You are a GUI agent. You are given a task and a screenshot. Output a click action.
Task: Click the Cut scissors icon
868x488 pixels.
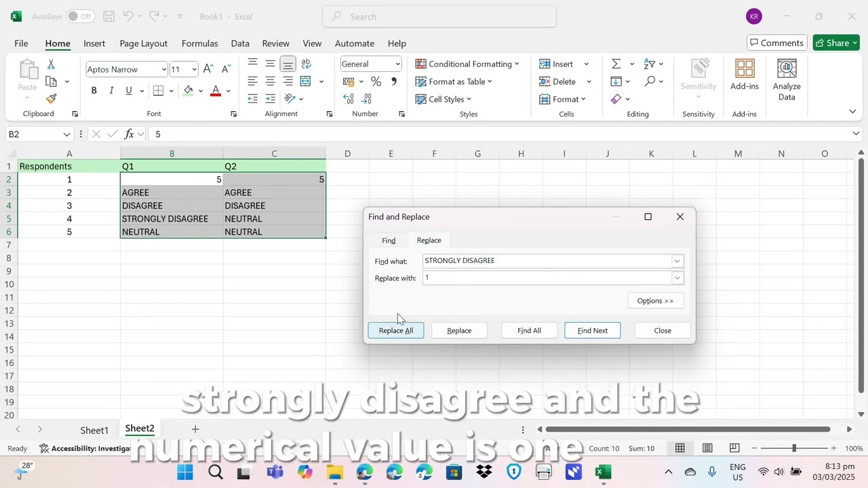tap(51, 64)
